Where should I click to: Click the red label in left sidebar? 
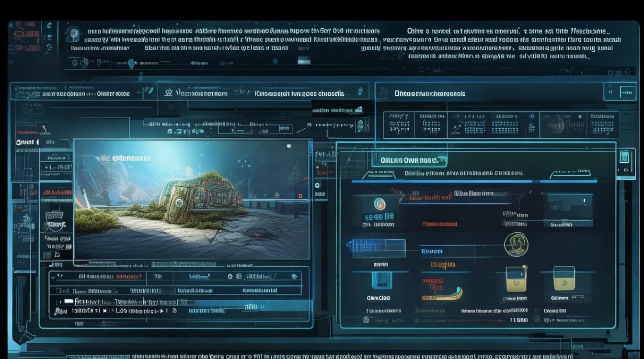[x=57, y=192]
